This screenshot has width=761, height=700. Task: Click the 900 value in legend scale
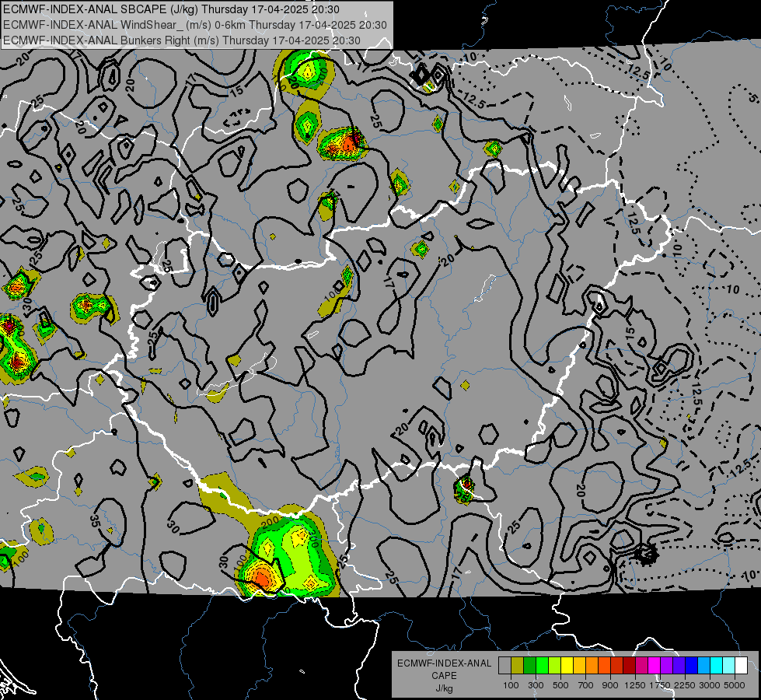click(x=610, y=685)
